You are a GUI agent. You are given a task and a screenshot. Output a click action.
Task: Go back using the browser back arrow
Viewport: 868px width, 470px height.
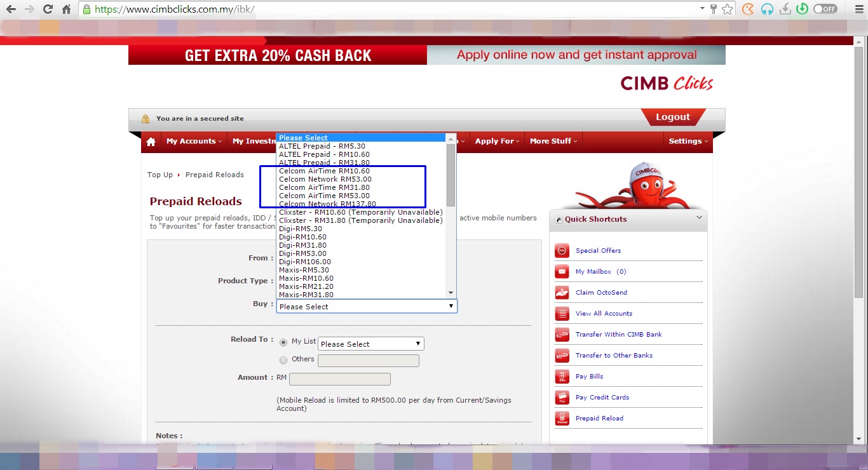[x=11, y=10]
